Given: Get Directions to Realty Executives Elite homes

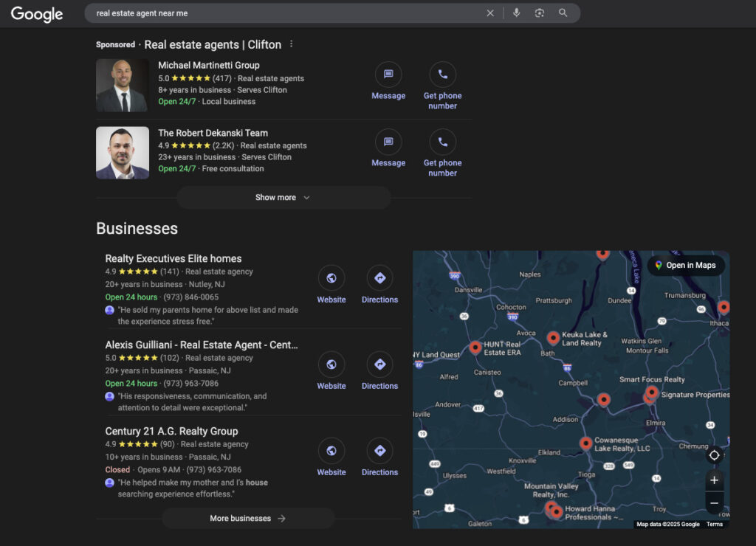Looking at the screenshot, I should [x=380, y=284].
